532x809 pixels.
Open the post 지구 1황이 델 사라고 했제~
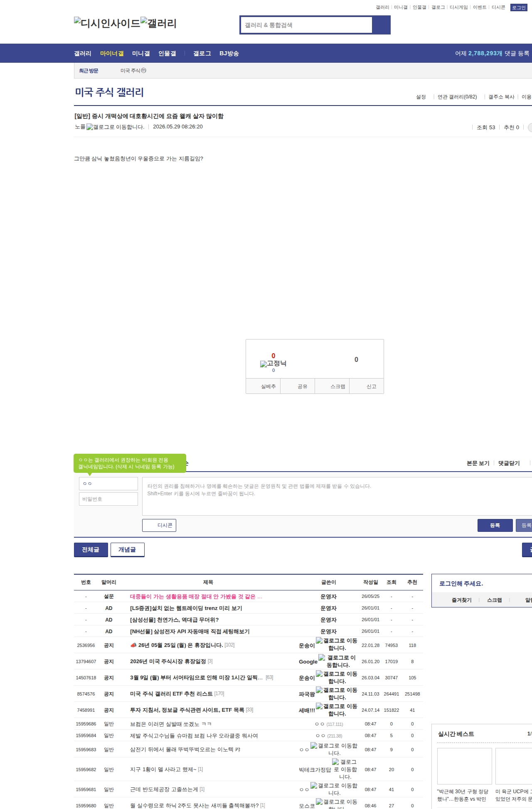tap(163, 769)
